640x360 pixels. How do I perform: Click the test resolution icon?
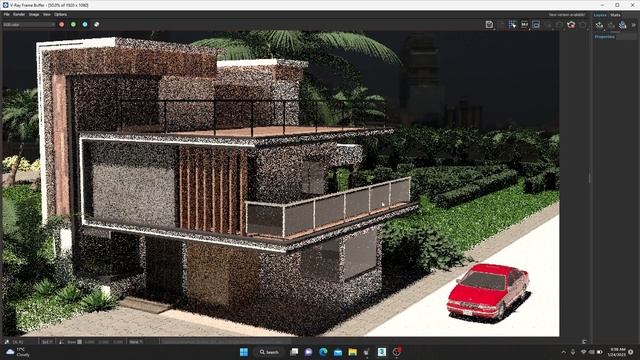point(524,25)
